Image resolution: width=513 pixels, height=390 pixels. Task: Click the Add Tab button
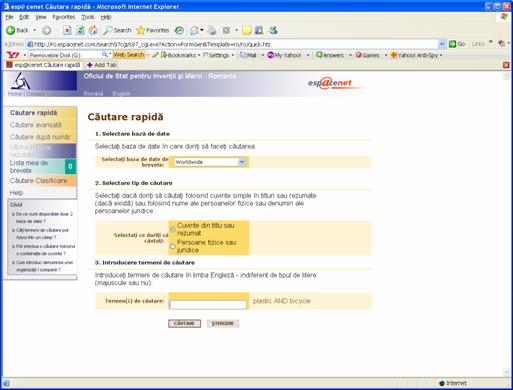pos(102,65)
